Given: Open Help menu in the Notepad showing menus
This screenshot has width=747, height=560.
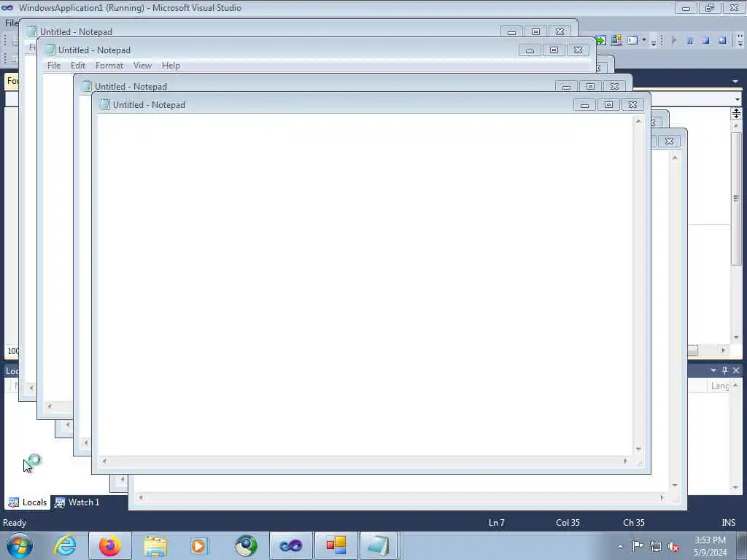Looking at the screenshot, I should [x=171, y=66].
